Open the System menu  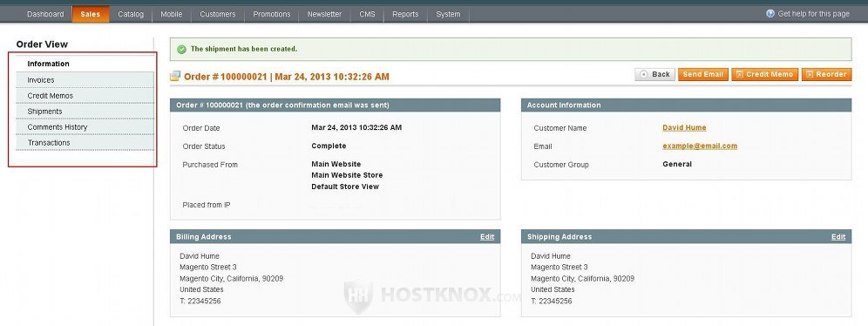[449, 15]
